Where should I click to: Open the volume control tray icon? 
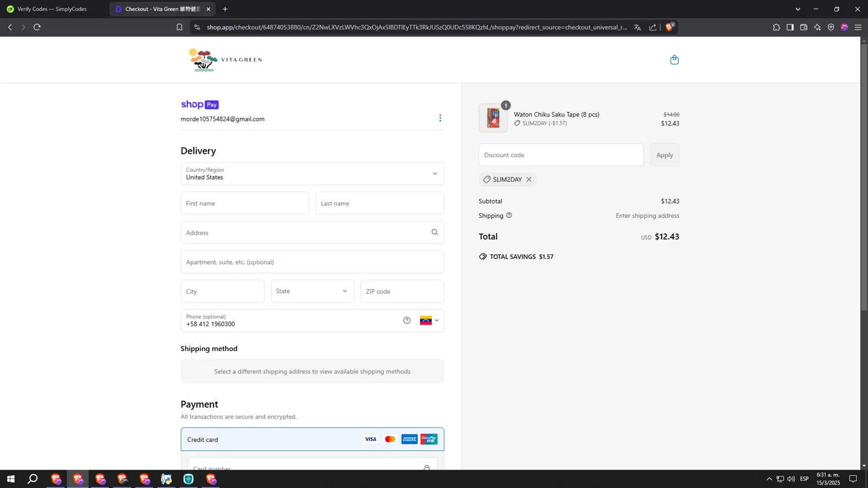pos(791,479)
